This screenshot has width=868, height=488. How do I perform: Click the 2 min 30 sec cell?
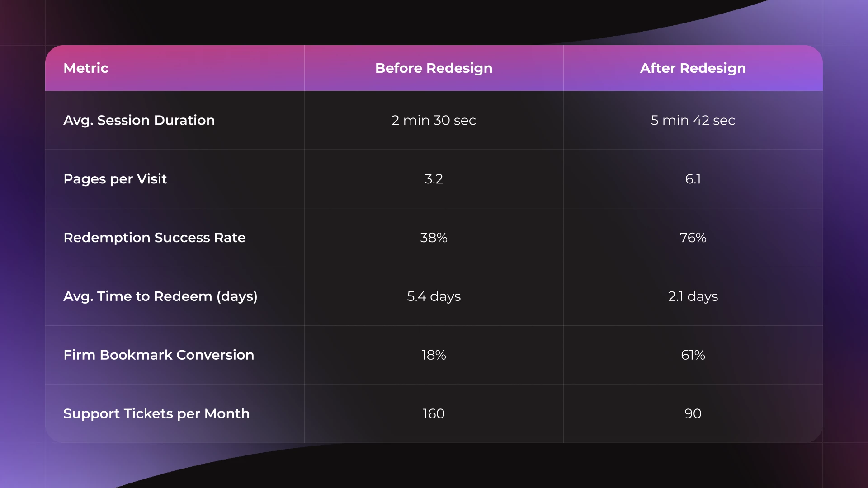point(434,120)
